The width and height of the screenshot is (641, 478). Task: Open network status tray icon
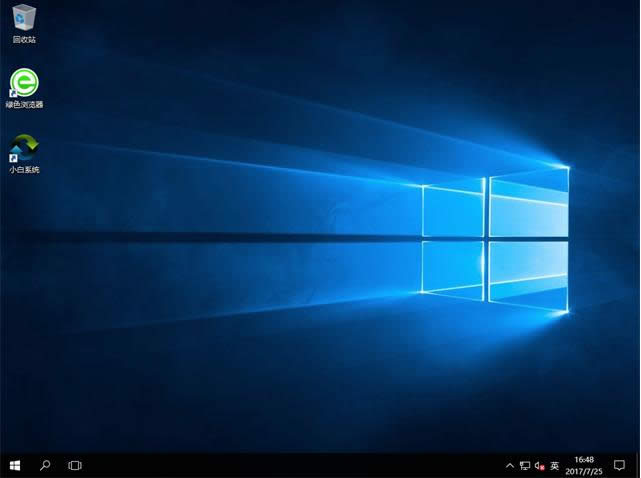click(525, 465)
